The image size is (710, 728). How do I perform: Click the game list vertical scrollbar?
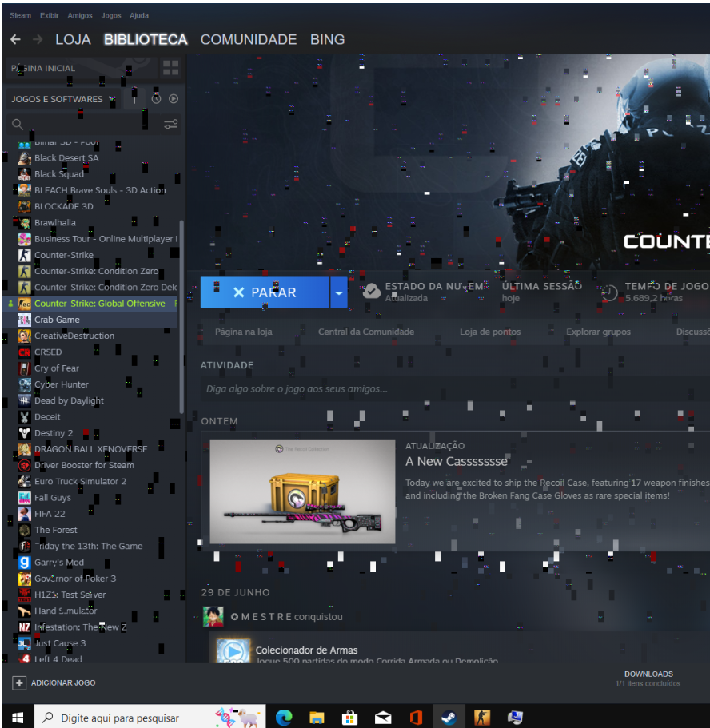[x=181, y=317]
